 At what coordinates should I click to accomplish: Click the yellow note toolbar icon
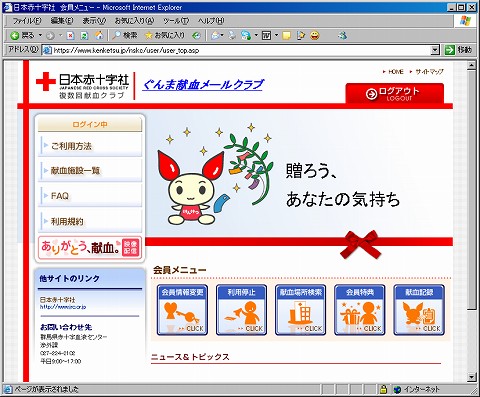[x=286, y=35]
